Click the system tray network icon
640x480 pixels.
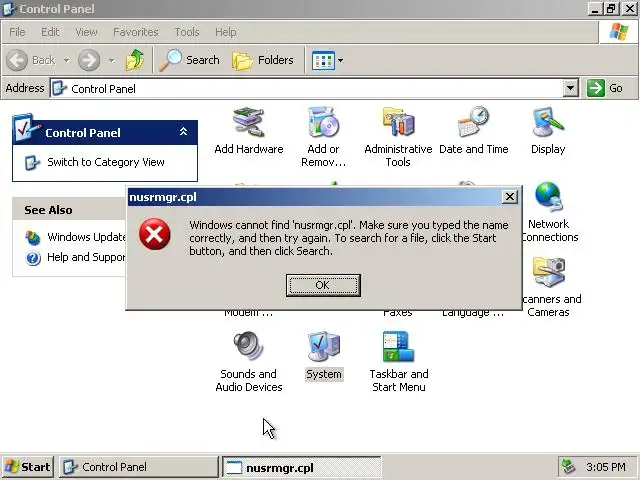click(569, 467)
